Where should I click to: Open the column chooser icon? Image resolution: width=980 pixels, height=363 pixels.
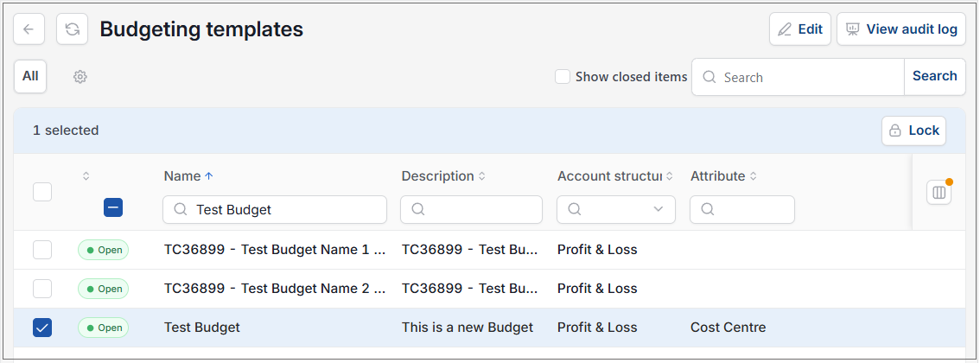939,192
